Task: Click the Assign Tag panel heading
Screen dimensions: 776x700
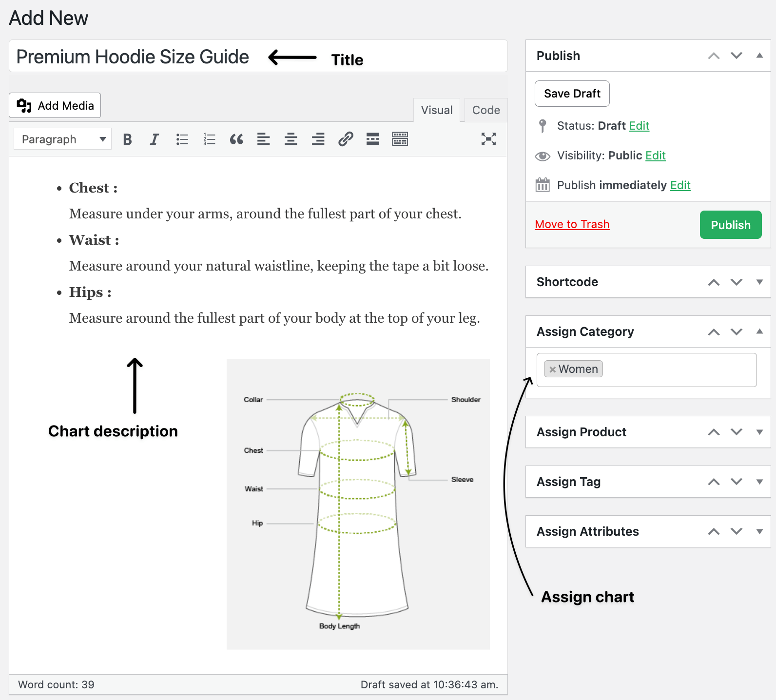Action: tap(568, 482)
